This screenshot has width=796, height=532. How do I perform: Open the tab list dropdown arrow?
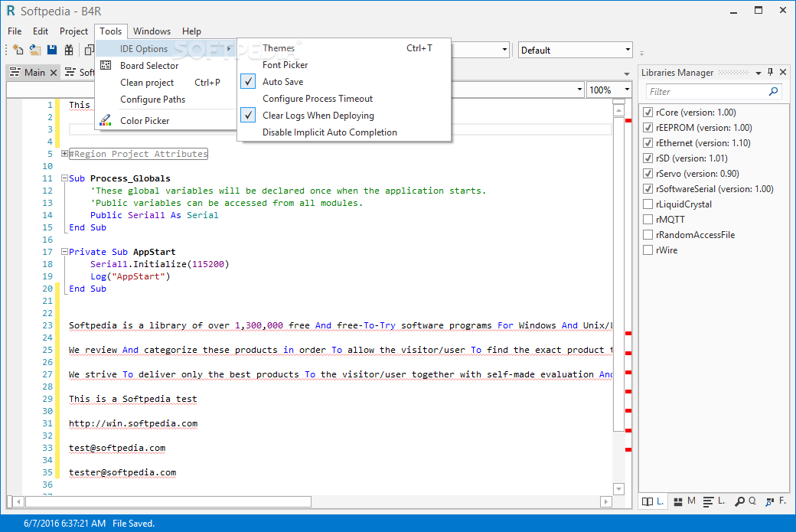coord(626,73)
